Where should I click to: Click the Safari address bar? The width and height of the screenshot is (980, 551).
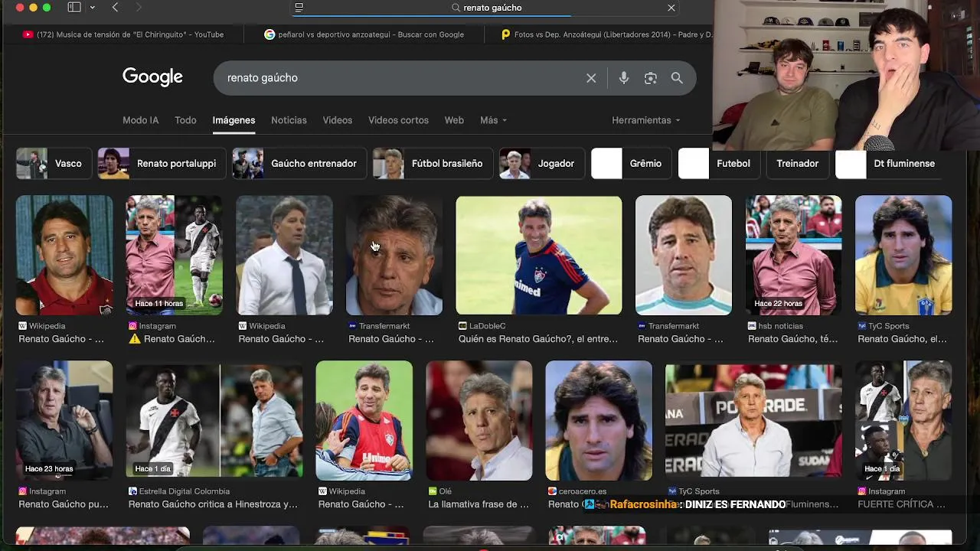click(x=487, y=8)
